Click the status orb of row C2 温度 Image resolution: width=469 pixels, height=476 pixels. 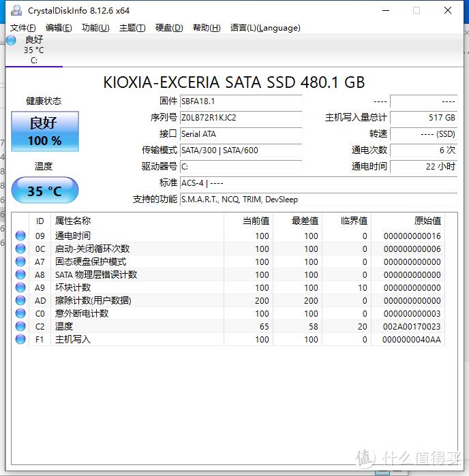coord(20,326)
